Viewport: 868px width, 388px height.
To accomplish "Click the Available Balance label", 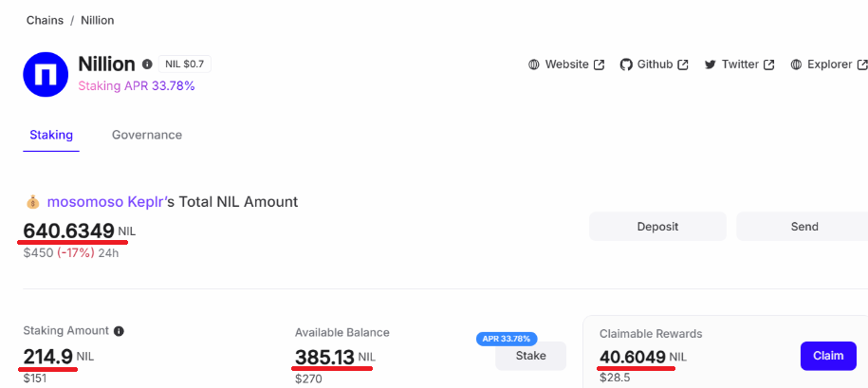I will click(342, 333).
